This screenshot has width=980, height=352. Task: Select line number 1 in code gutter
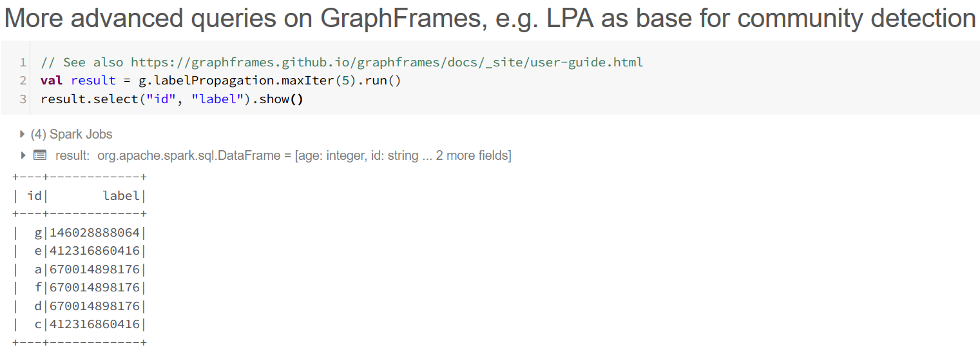[23, 63]
